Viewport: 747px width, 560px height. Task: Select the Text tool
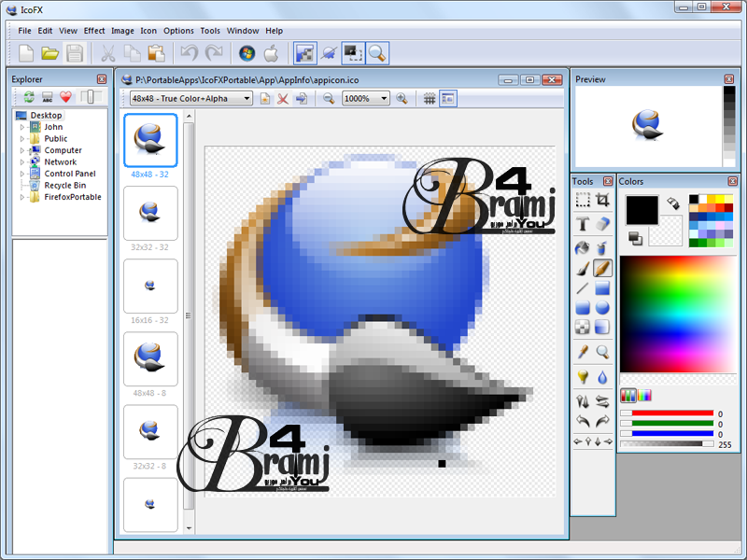583,224
